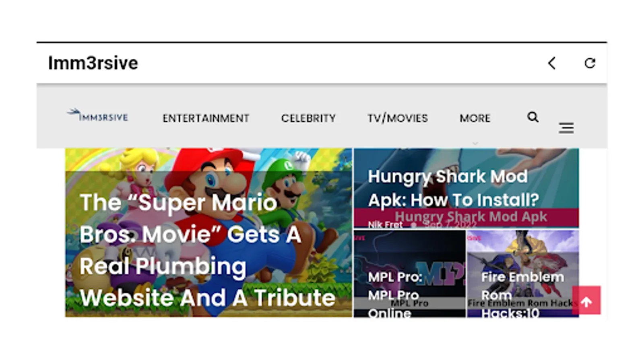The image size is (644, 362).
Task: Open the TV/MOVIES menu item
Action: pos(397,118)
